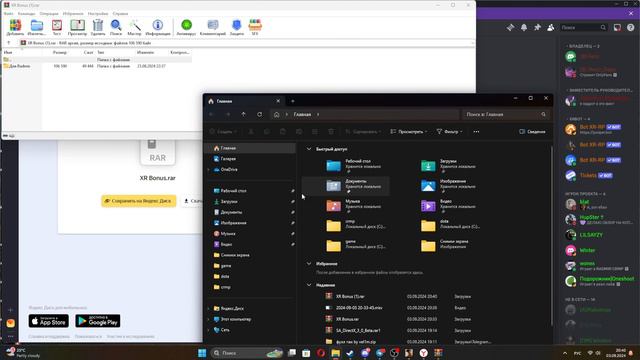Select the parent '..' folder row in WinRAR
The image size is (640, 360).
[97, 60]
